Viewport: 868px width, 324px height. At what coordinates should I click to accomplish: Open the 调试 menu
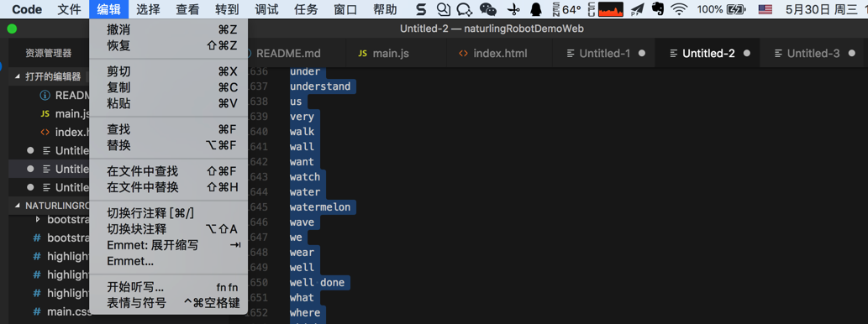[x=267, y=9]
